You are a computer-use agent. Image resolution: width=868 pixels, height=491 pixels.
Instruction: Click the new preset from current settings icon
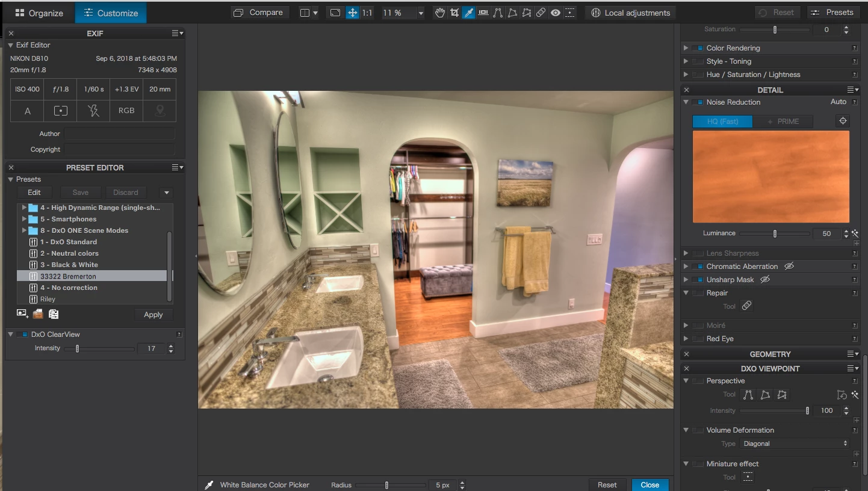[22, 313]
